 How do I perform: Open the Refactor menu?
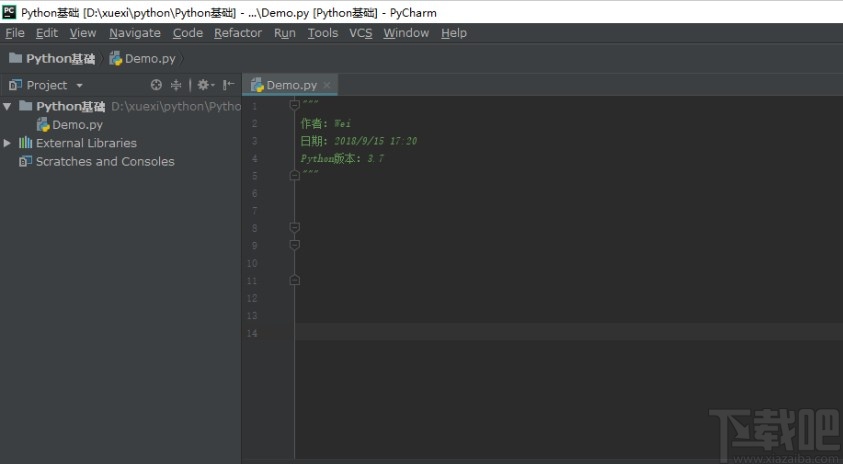pyautogui.click(x=238, y=33)
